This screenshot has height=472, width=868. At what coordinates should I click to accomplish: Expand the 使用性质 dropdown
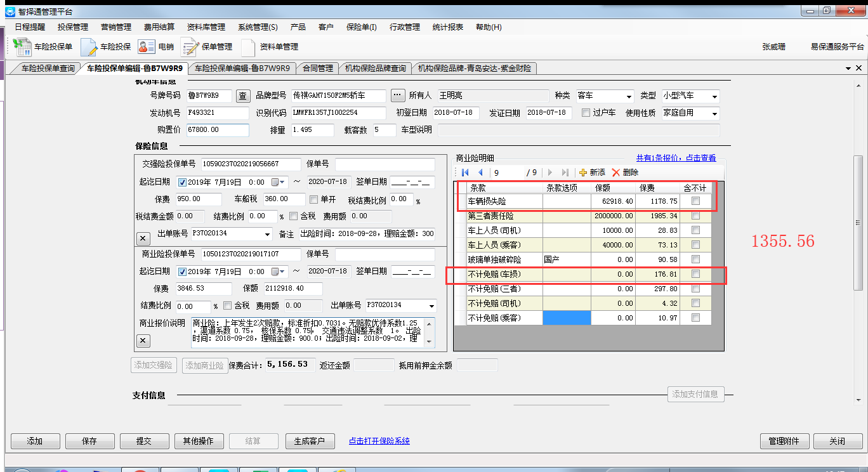(x=714, y=114)
